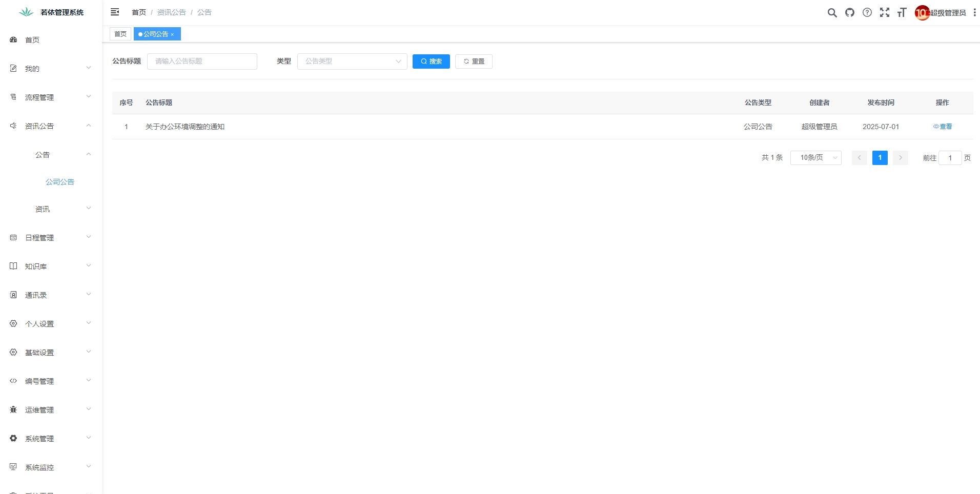Expand the 系统管理 menu chevron
The height and width of the screenshot is (494, 980).
(x=89, y=438)
